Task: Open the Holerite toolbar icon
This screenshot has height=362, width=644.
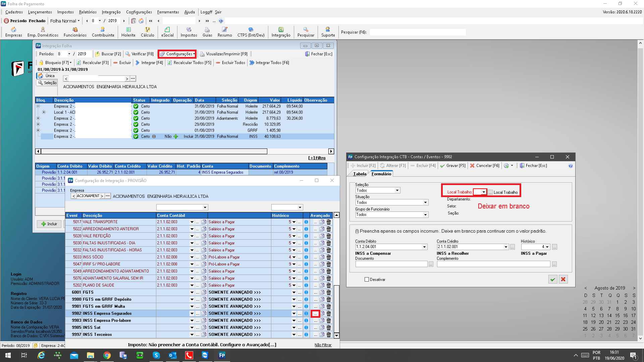Action: pos(128,32)
